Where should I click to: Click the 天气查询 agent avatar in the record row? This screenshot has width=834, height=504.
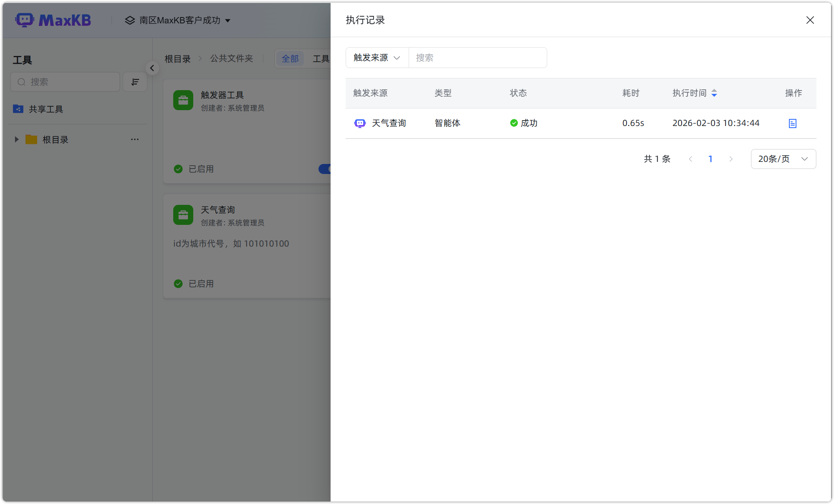[359, 123]
